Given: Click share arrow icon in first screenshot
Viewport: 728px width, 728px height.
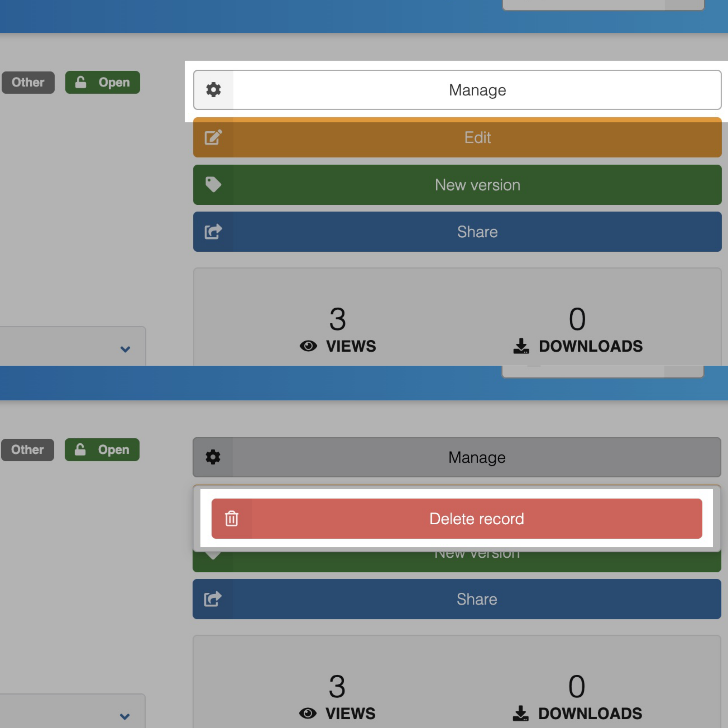Looking at the screenshot, I should tap(213, 231).
